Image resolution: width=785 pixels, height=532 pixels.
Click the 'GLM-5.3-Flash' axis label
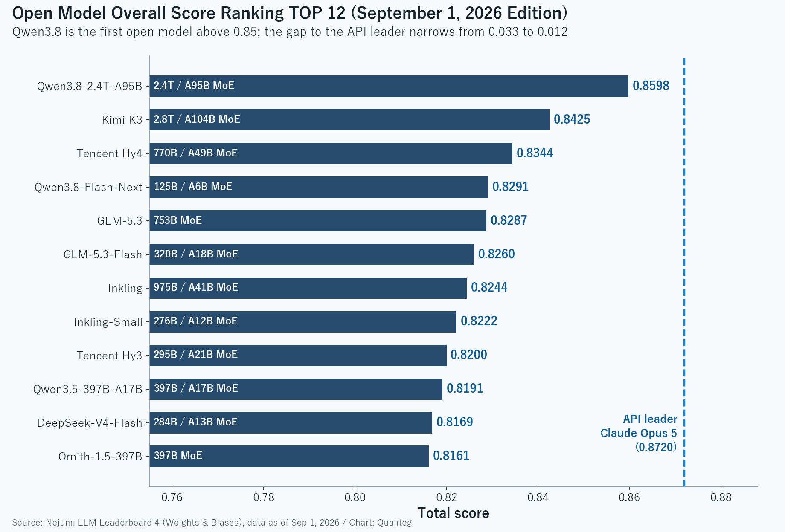103,254
